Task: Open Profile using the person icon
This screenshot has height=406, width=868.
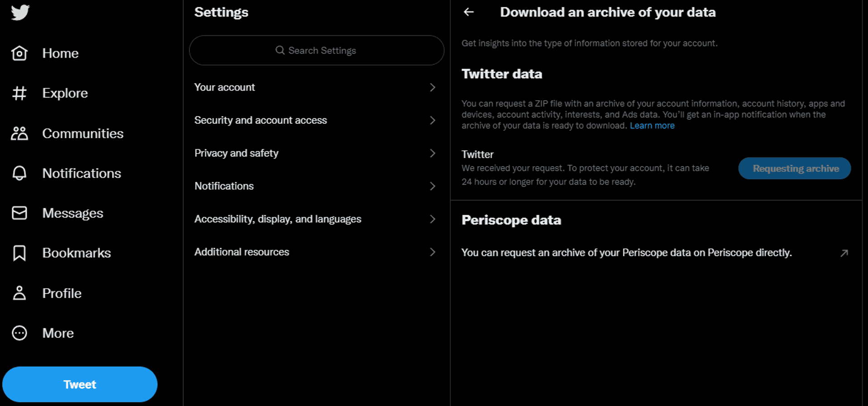Action: (x=19, y=293)
